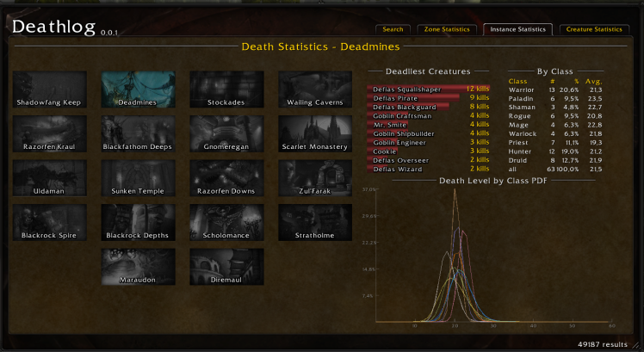Select the Rogue class row

[555, 116]
